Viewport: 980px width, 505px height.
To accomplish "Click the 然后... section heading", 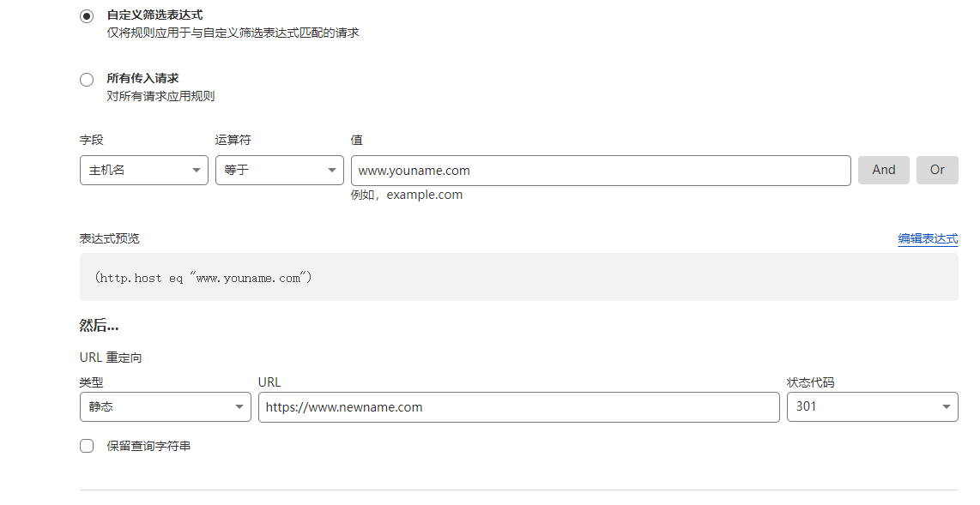I will 99,326.
